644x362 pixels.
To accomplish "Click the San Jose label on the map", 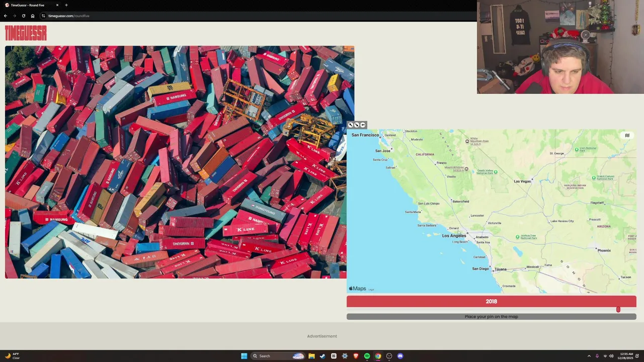I will (x=382, y=151).
